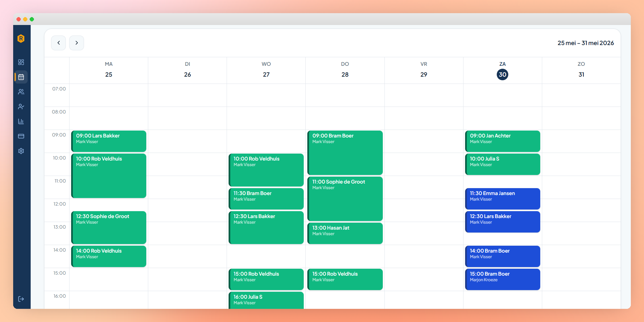This screenshot has width=644, height=322.
Task: Click the logout icon at the bottom of the sidebar
Action: pyautogui.click(x=21, y=299)
